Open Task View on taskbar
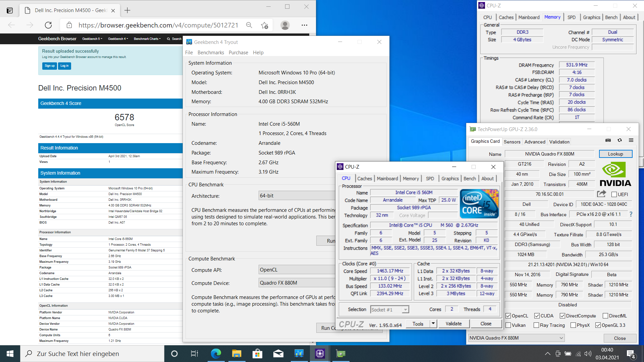The width and height of the screenshot is (644, 362). [x=194, y=354]
